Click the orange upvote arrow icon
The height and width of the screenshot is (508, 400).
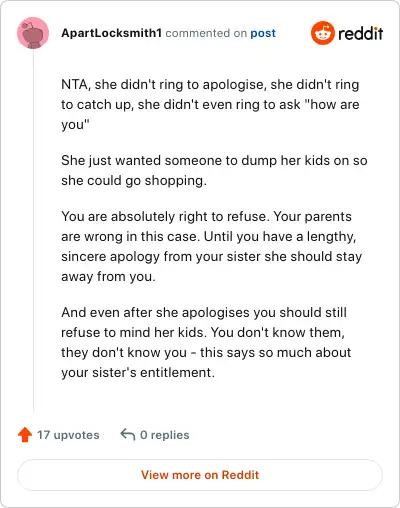[25, 435]
